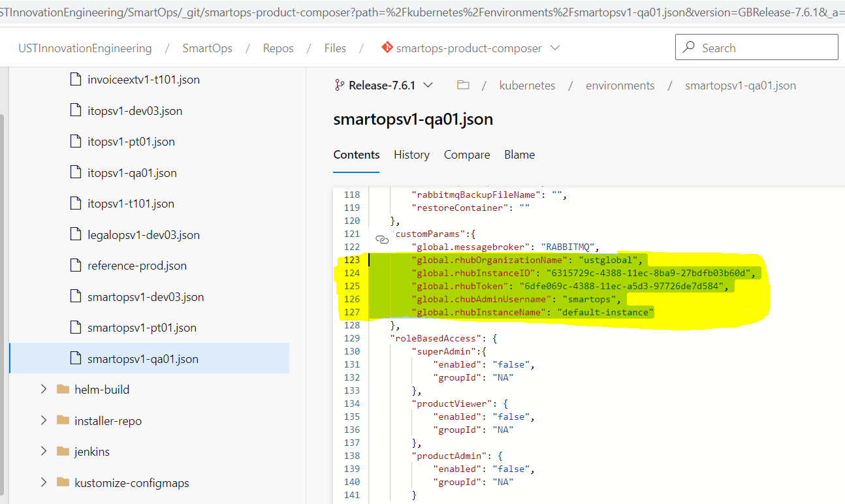This screenshot has height=504, width=845.
Task: Open the Files breadcrumb
Action: 335,48
